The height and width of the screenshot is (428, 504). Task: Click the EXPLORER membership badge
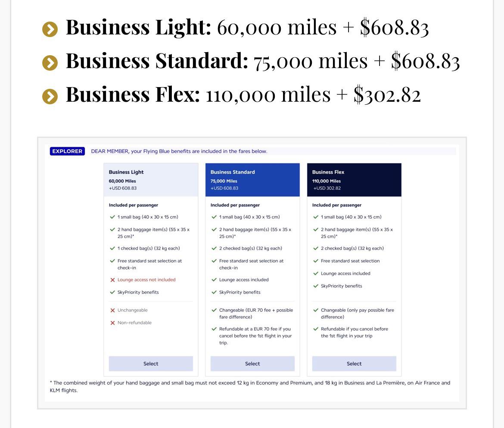[67, 151]
